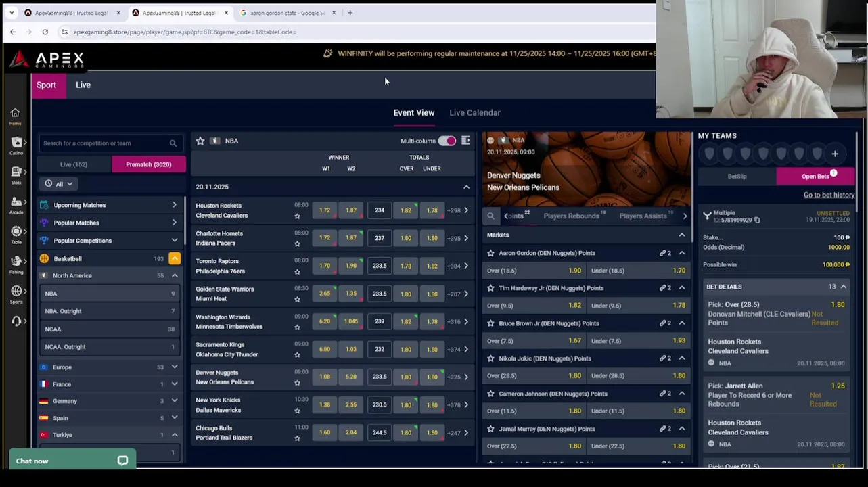The image size is (868, 487).
Task: Bet New York Knicks W1 at 1.38
Action: click(x=325, y=405)
